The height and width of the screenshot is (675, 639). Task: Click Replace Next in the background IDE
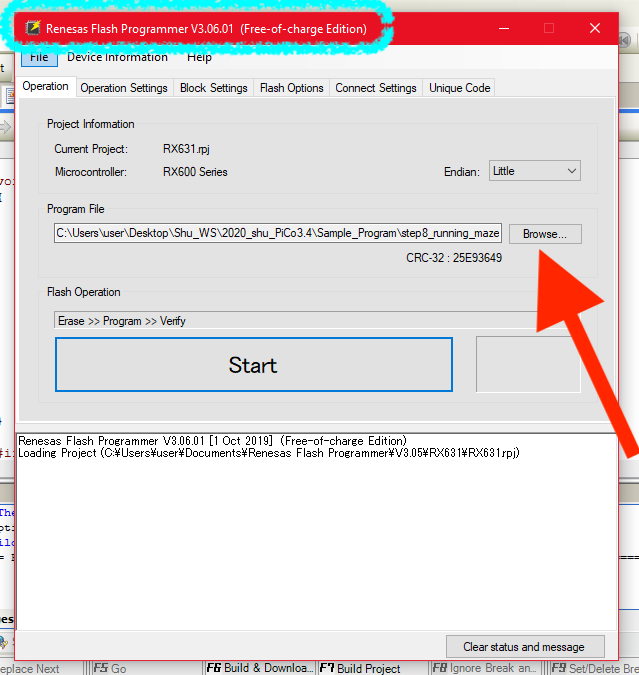29,669
